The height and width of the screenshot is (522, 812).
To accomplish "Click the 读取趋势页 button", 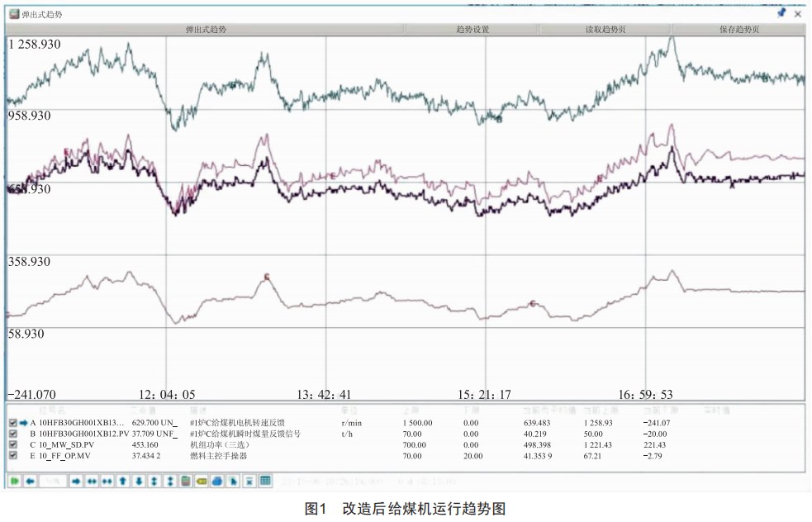I will (605, 29).
